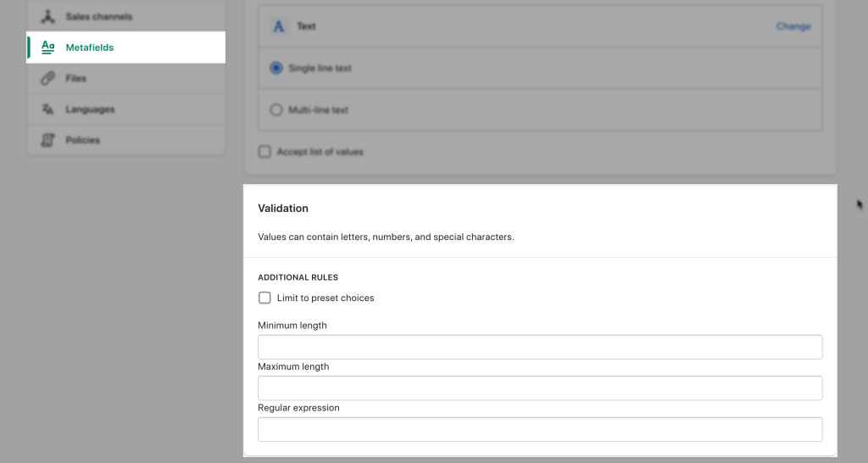Image resolution: width=868 pixels, height=463 pixels.
Task: Go to Metafields settings menu item
Action: tap(125, 47)
